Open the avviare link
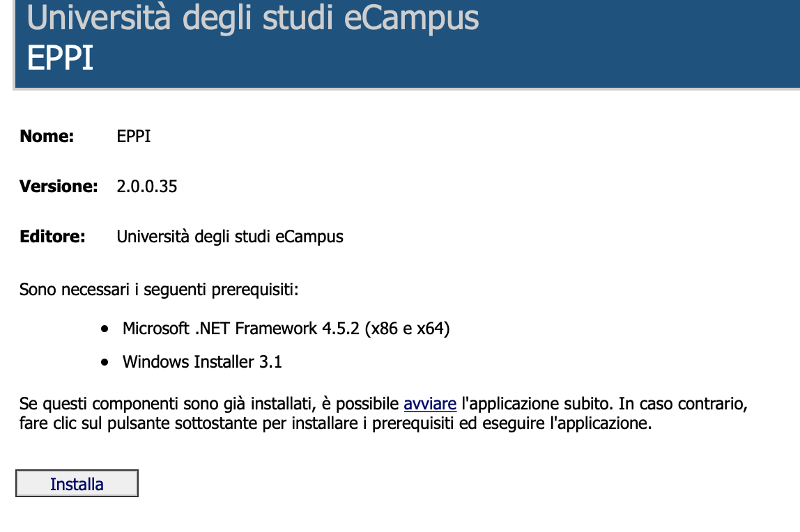800x532 pixels. [430, 403]
